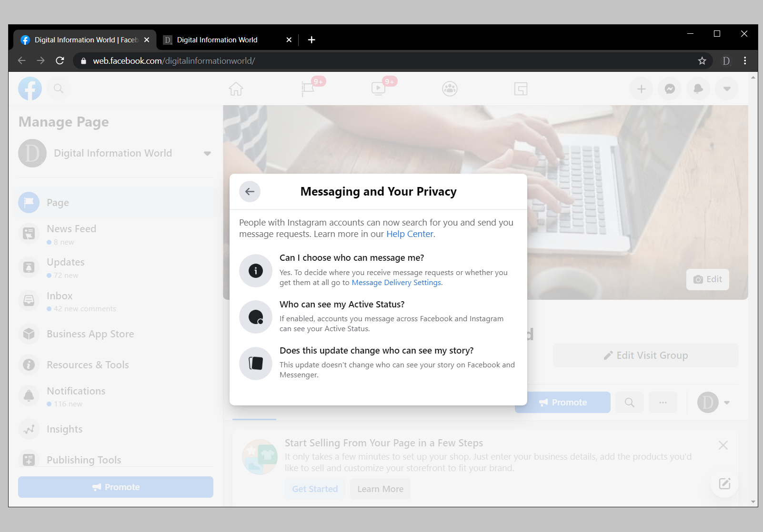Expand the Digital Information World page switcher

[207, 153]
